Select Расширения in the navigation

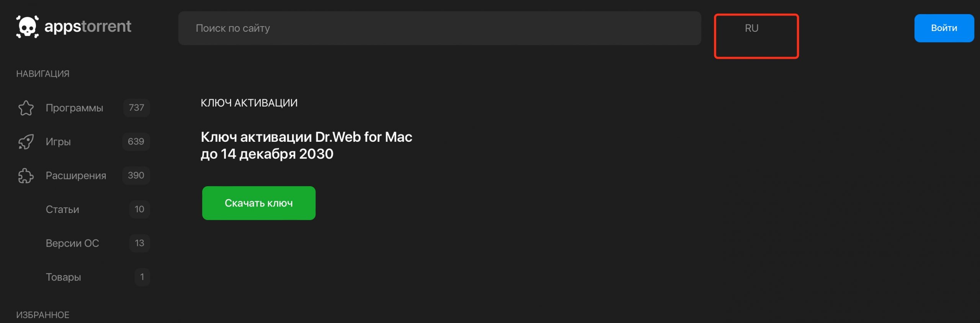click(76, 175)
